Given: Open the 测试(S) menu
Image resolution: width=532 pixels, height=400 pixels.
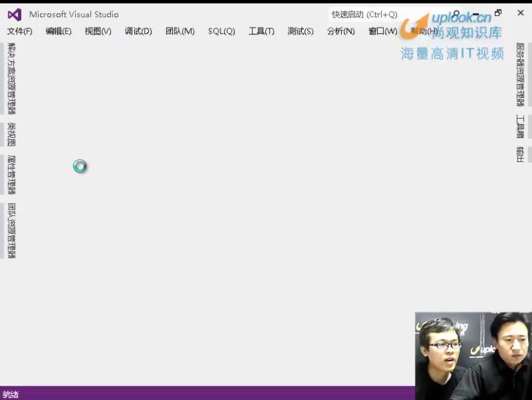Looking at the screenshot, I should pos(300,31).
